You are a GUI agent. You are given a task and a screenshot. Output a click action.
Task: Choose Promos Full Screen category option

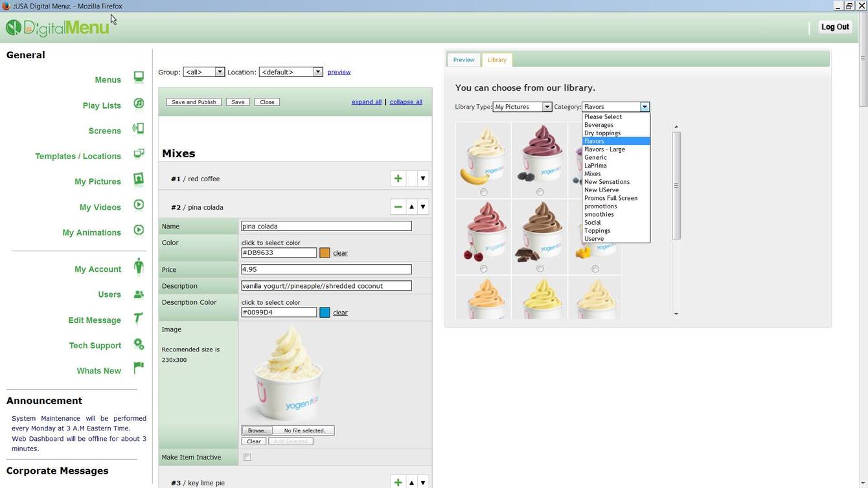pos(611,198)
